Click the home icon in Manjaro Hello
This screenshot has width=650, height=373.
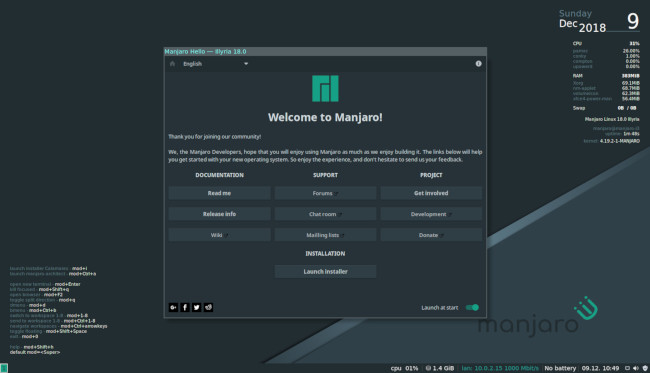(172, 64)
